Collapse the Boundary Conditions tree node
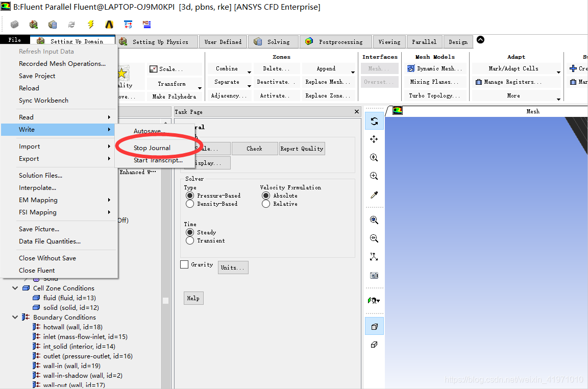This screenshot has width=588, height=389. point(15,317)
